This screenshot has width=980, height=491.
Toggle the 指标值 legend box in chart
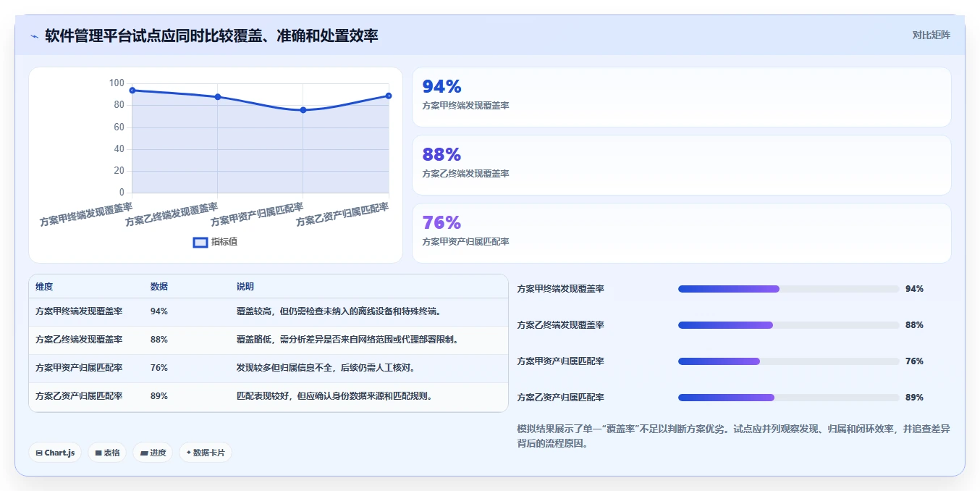pos(200,242)
